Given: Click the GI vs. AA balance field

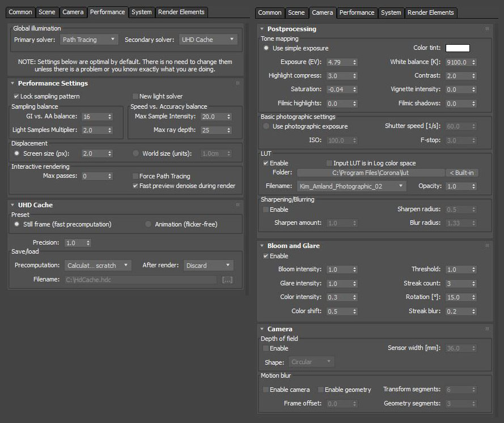Looking at the screenshot, I should tap(95, 117).
